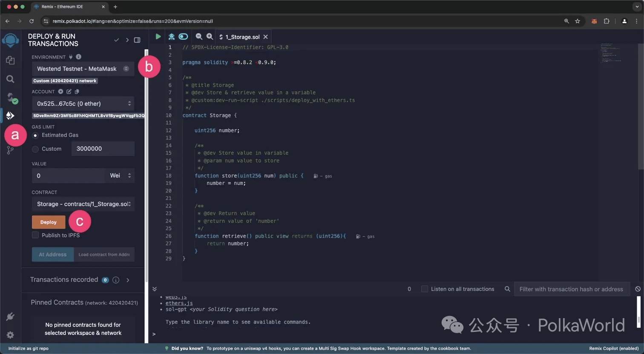Open the Account dropdown 0x525...67c5c

(x=83, y=104)
